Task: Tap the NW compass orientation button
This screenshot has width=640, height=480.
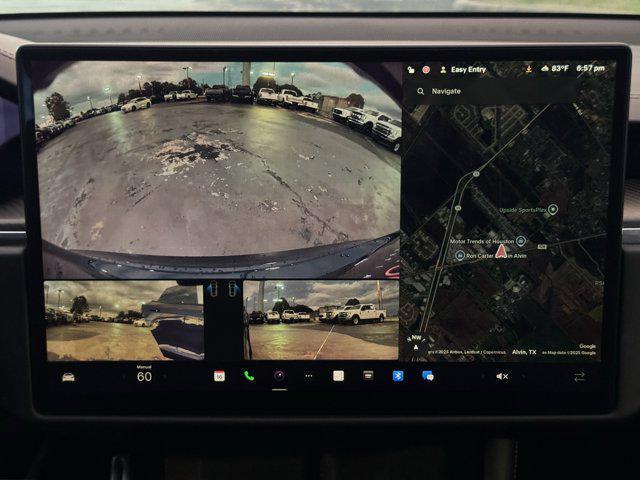Action: point(416,341)
